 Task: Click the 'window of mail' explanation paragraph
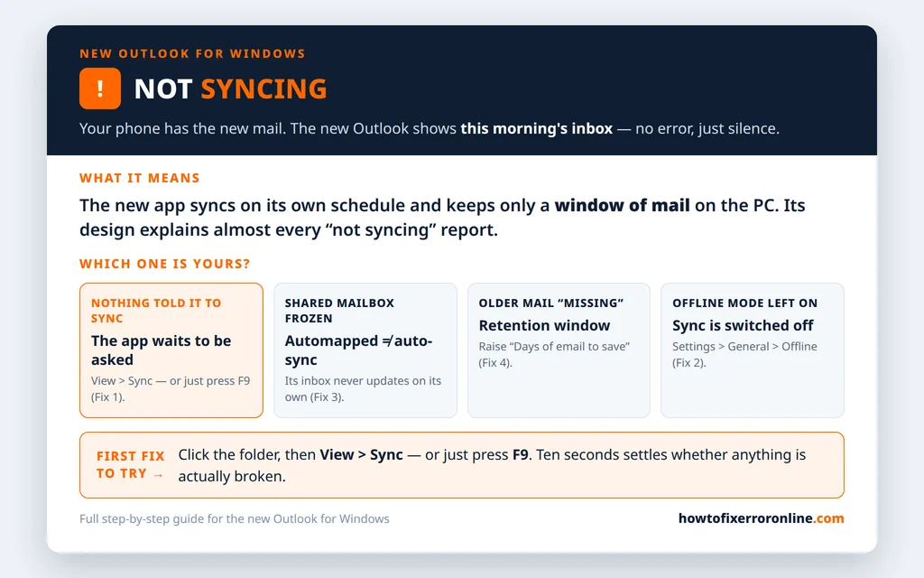(442, 217)
